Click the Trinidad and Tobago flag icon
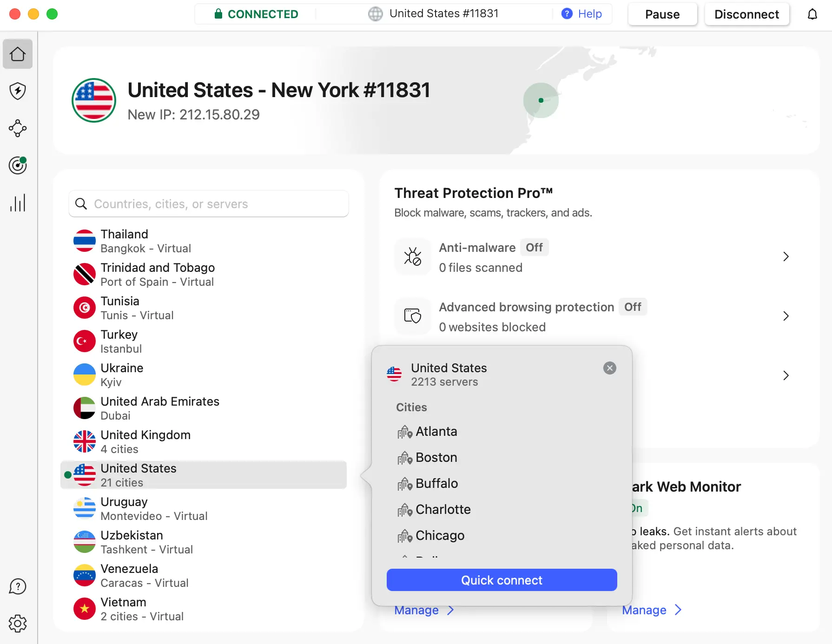This screenshot has height=644, width=832. click(x=85, y=274)
